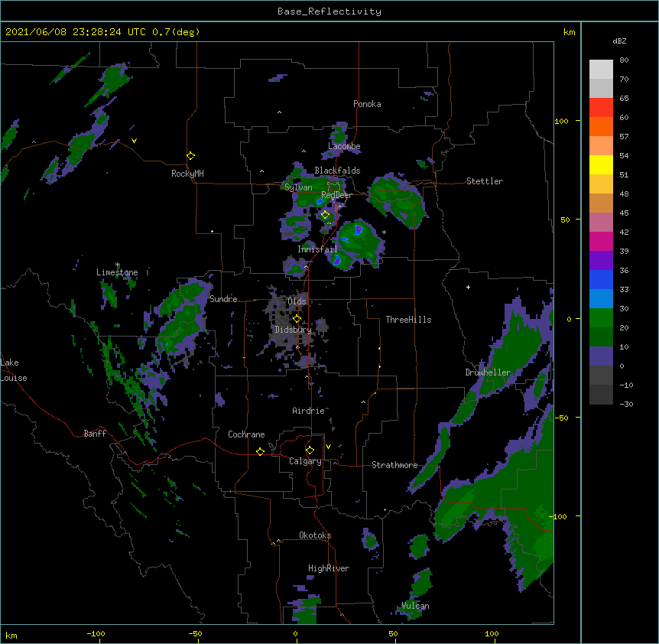Select the RedDeer label
The image size is (659, 644).
coord(336,195)
